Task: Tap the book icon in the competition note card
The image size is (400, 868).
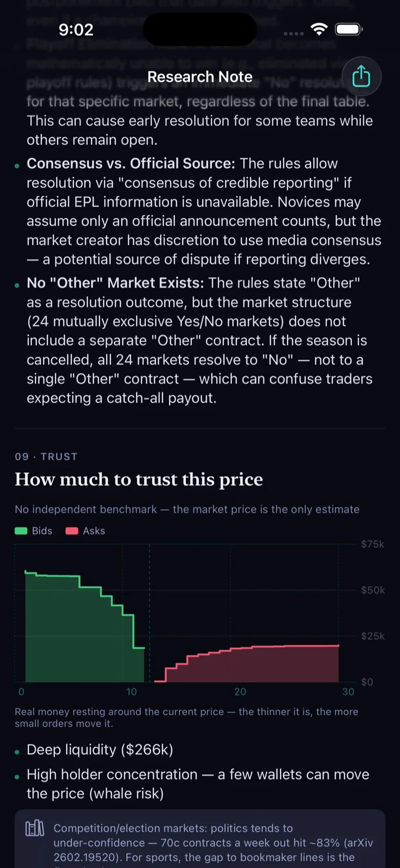Action: pos(35,828)
